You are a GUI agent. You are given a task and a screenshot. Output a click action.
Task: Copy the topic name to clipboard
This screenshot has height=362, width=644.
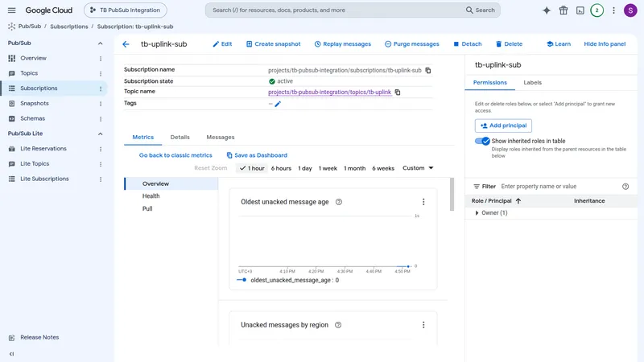(x=398, y=93)
